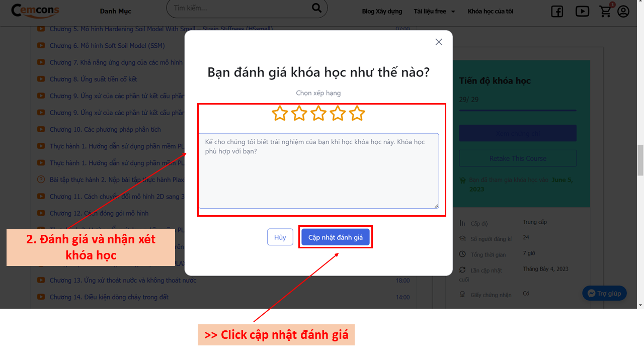Open the shopping cart icon
Screen dimensions: 644x362
point(606,11)
